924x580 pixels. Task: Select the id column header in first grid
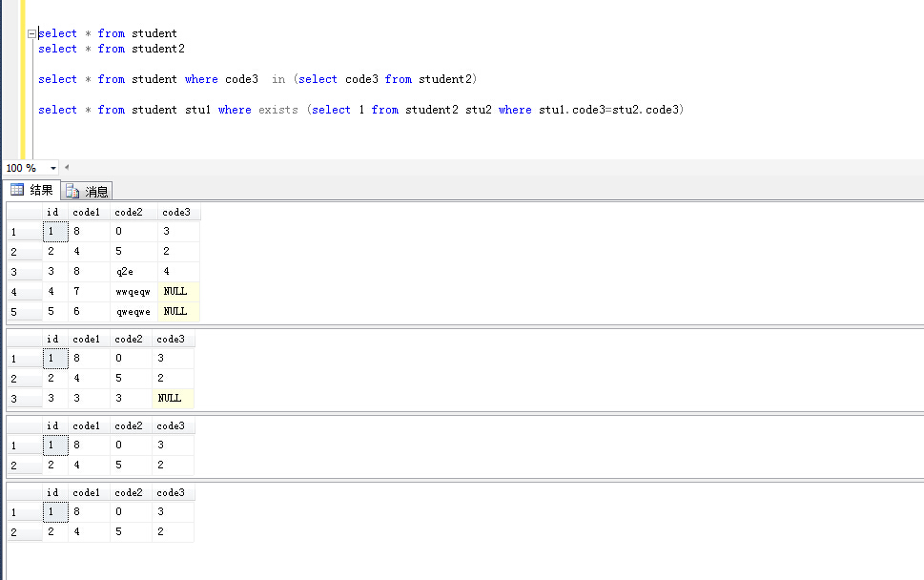[52, 212]
